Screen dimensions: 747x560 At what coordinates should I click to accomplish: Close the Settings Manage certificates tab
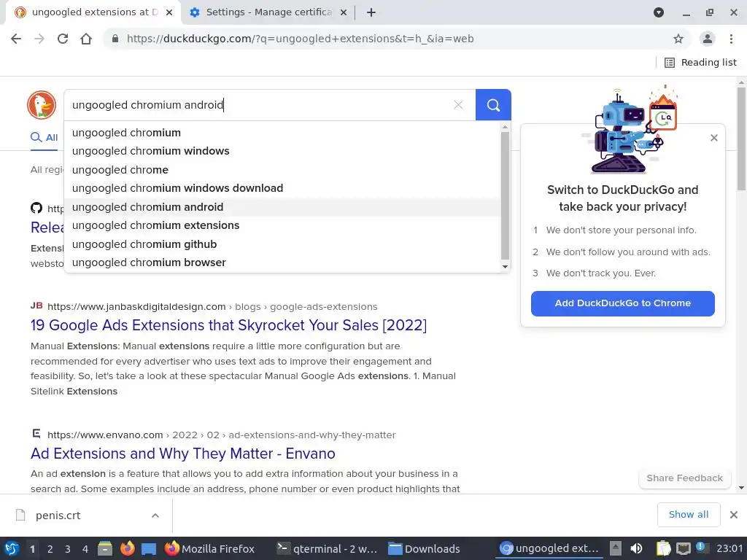[x=344, y=12]
